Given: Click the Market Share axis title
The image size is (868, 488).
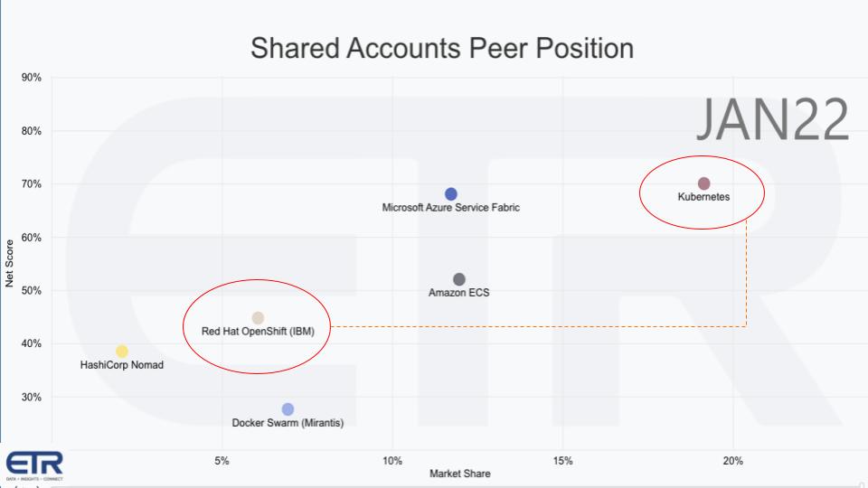Looking at the screenshot, I should [460, 474].
